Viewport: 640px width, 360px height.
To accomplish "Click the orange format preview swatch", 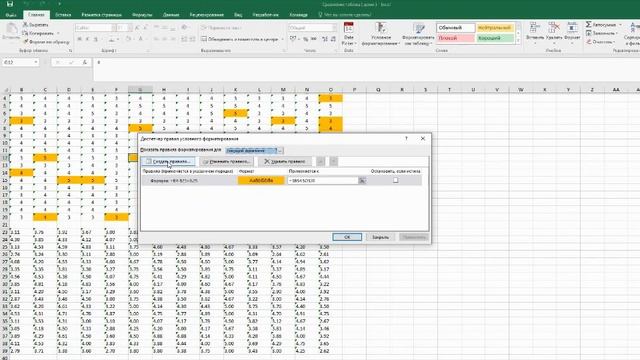I will pyautogui.click(x=261, y=180).
